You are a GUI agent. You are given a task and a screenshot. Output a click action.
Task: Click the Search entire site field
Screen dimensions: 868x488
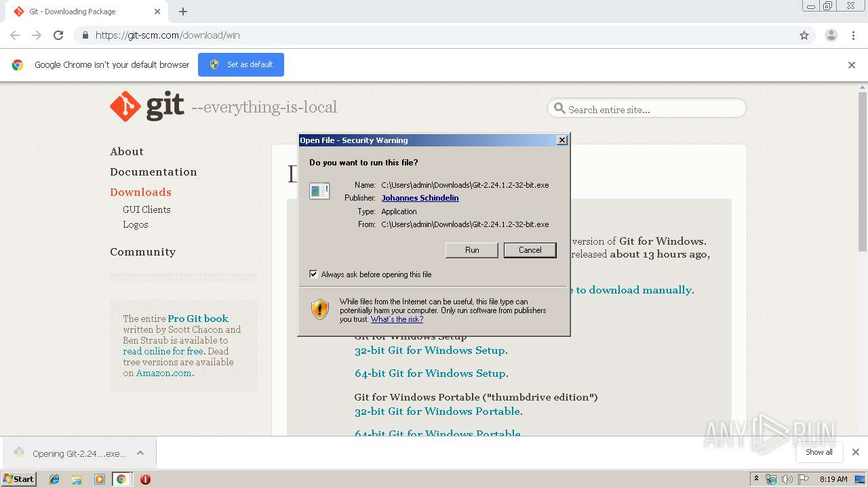(x=646, y=108)
